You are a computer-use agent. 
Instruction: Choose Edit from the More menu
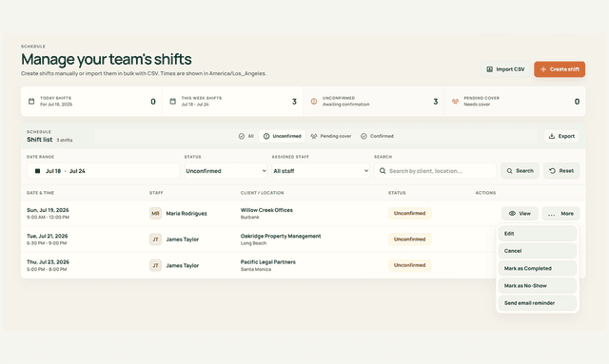click(538, 234)
